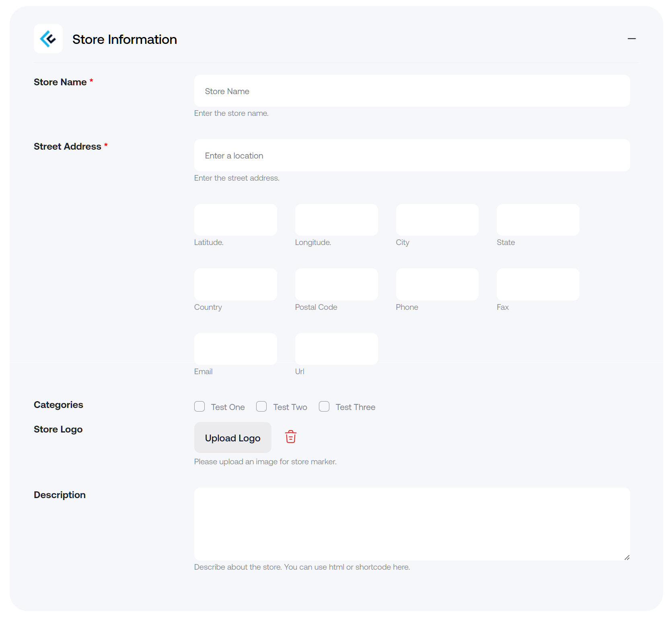This screenshot has height=620, width=672.
Task: Click the Categories label
Action: coord(58,405)
